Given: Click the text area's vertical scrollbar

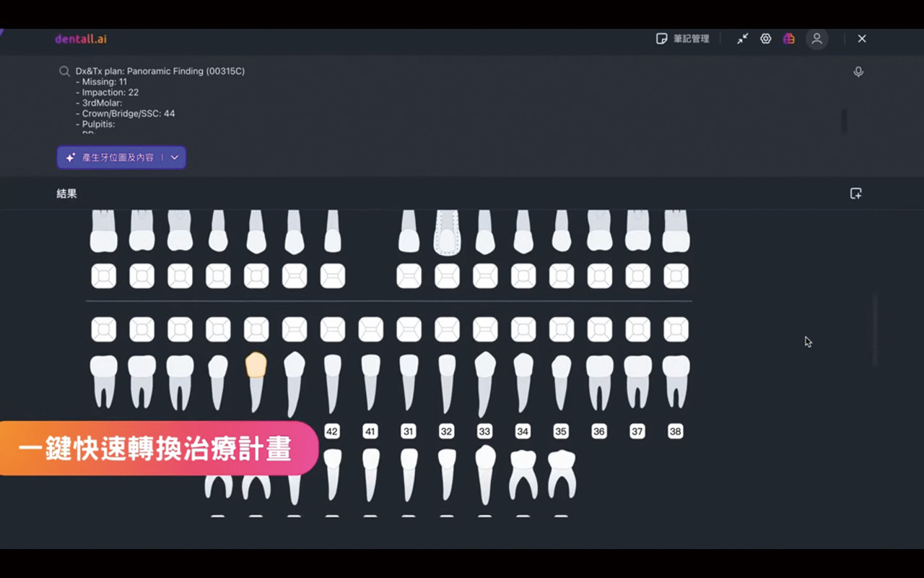Looking at the screenshot, I should pos(844,121).
